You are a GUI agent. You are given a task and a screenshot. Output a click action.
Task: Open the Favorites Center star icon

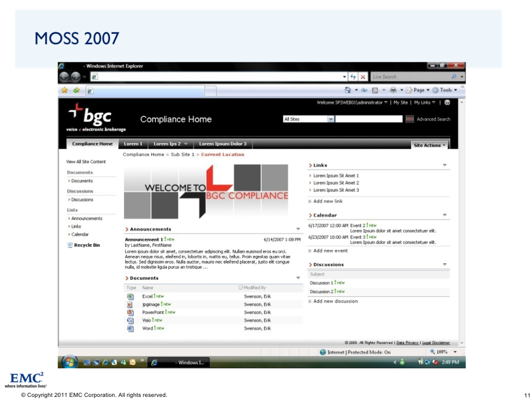click(x=64, y=90)
